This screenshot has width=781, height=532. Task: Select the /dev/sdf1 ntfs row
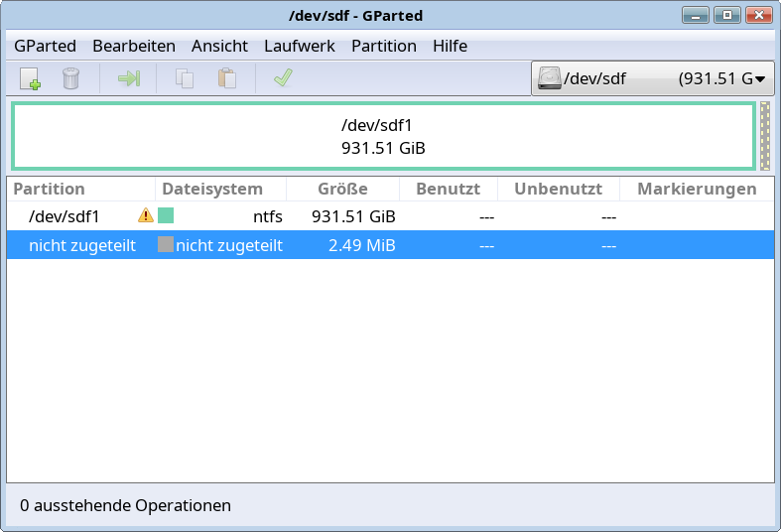coord(391,216)
